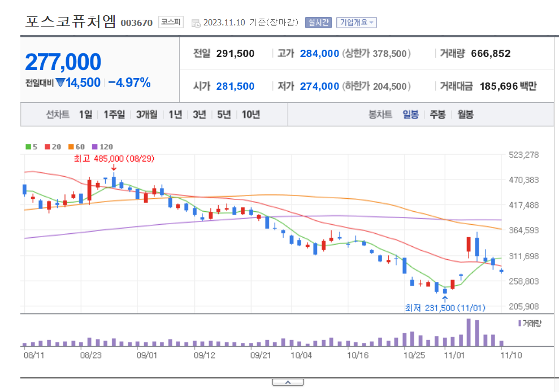The height and width of the screenshot is (392, 559).
Task: Open the 기업개요 dropdown
Action: 357,23
